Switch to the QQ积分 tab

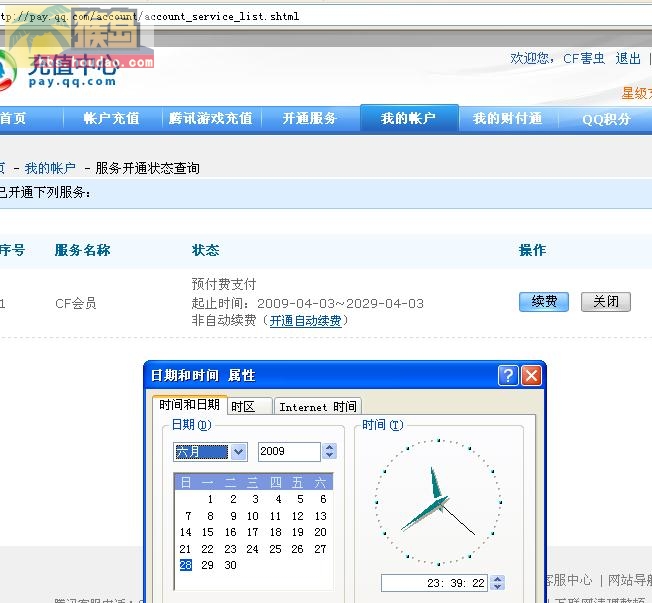[606, 120]
